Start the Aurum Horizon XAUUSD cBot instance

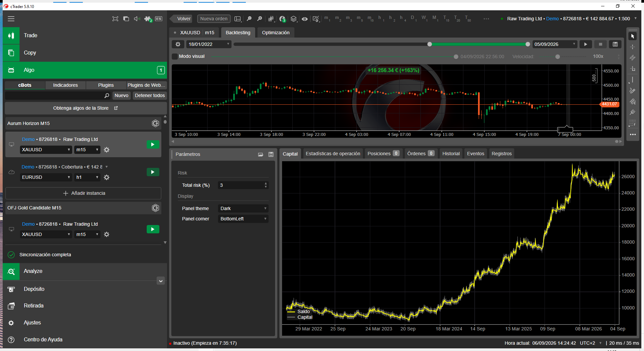point(153,145)
